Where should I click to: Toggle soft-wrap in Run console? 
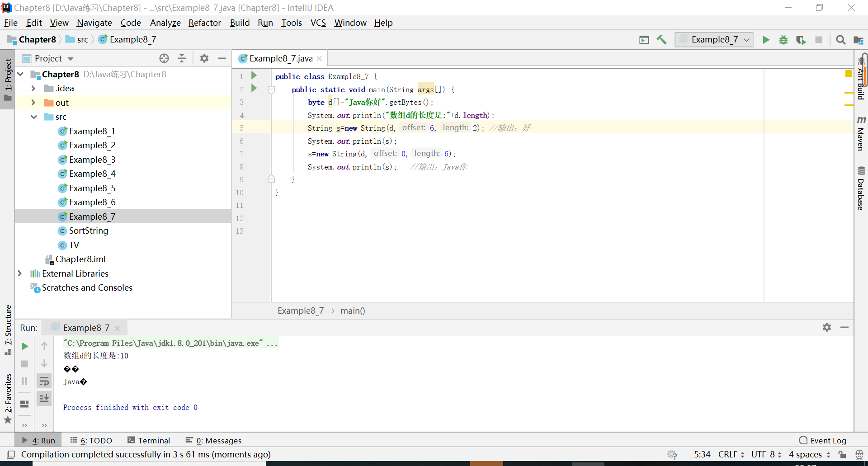(x=44, y=381)
